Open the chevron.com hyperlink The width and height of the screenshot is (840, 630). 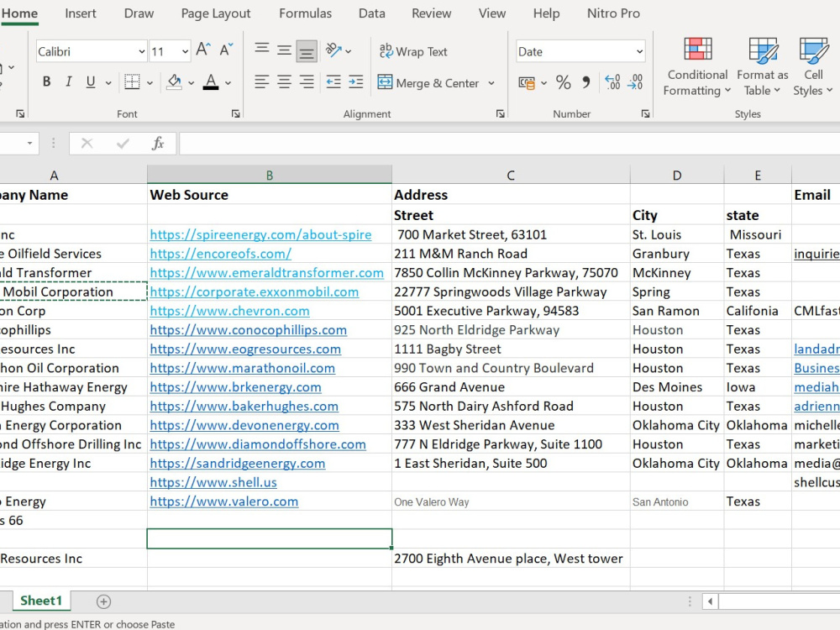click(229, 312)
